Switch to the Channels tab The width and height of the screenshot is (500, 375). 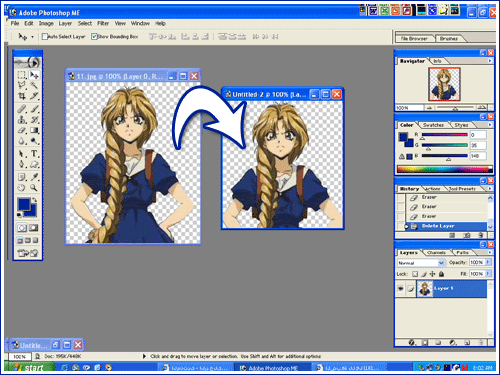click(436, 253)
